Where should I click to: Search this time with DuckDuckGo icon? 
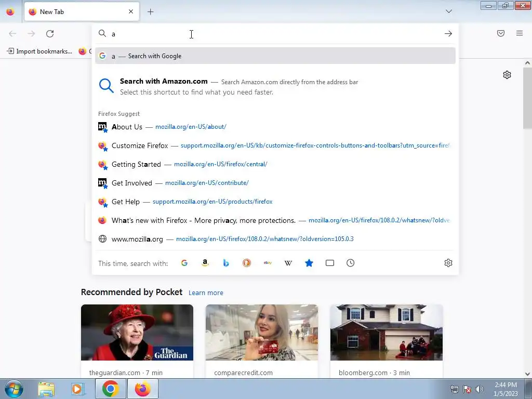(x=247, y=263)
